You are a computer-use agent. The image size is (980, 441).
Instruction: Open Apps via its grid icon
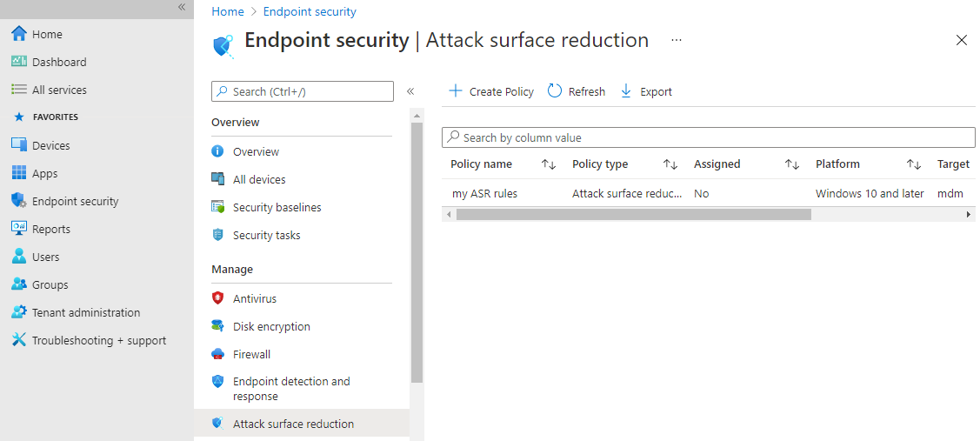19,173
